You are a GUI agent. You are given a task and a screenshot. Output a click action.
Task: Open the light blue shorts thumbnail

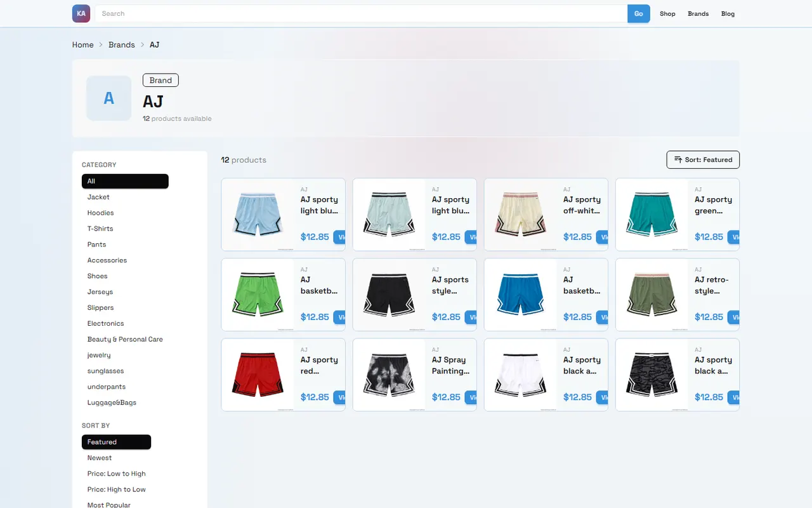point(258,215)
